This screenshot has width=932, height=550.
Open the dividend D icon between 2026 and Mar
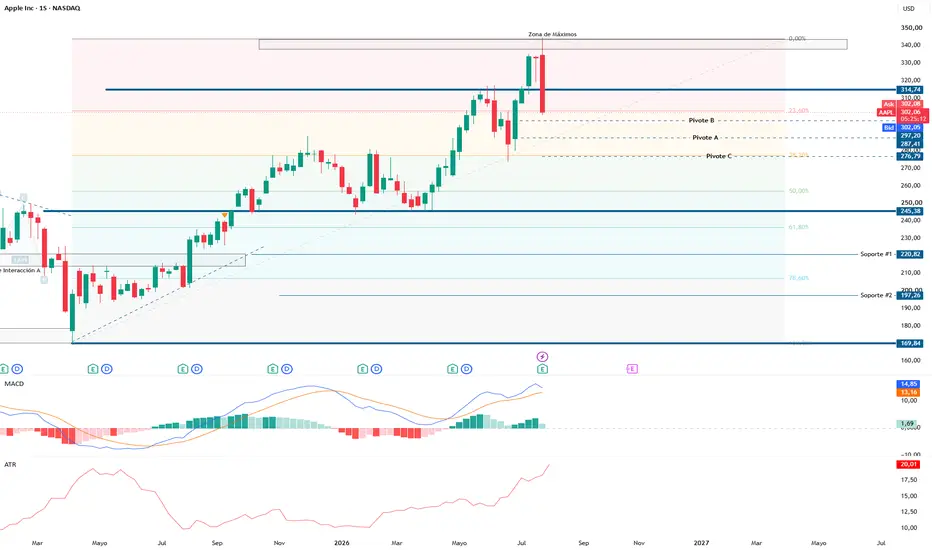376,369
